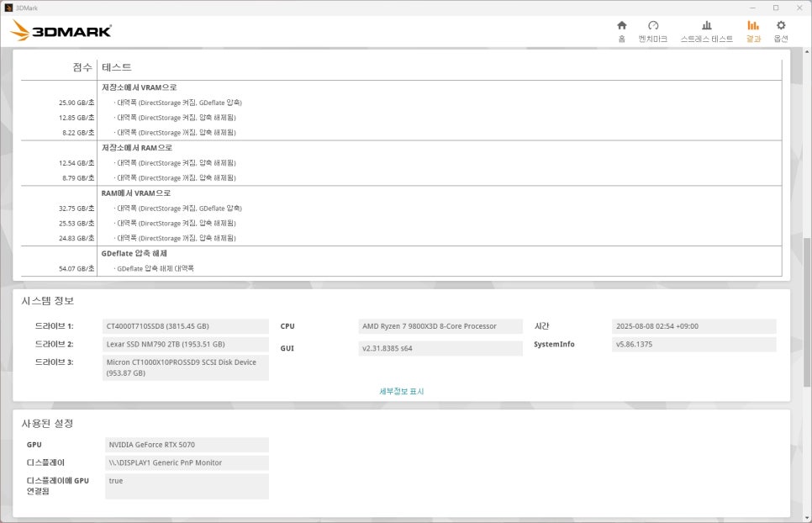Image resolution: width=812 pixels, height=523 pixels.
Task: Open the Benchmarks gauge icon
Action: point(653,25)
